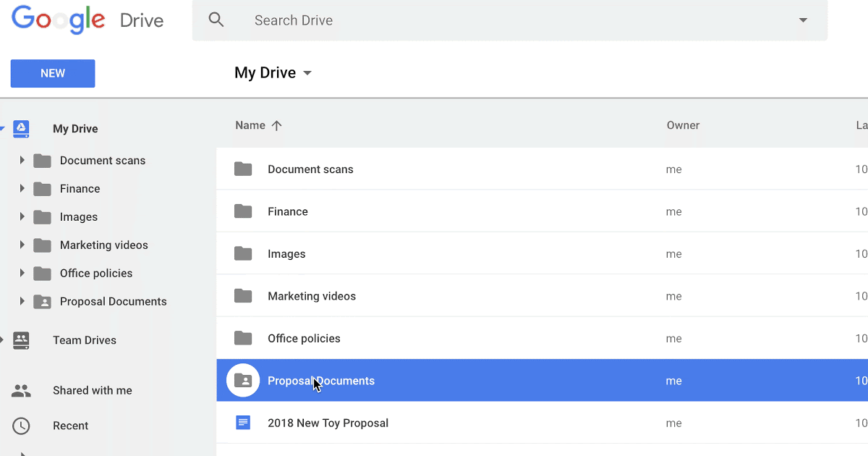Click the shared folder icon in Proposal Documents row

point(243,381)
